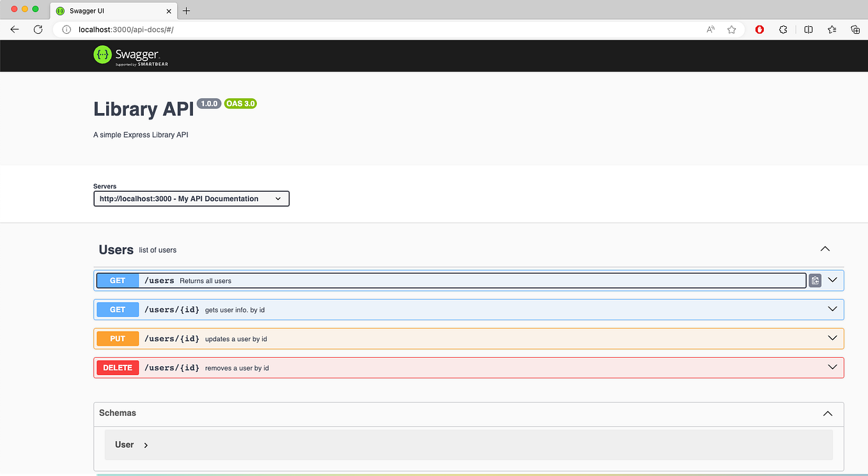The image size is (868, 476).
Task: Star this page using the favorites icon
Action: pos(731,29)
